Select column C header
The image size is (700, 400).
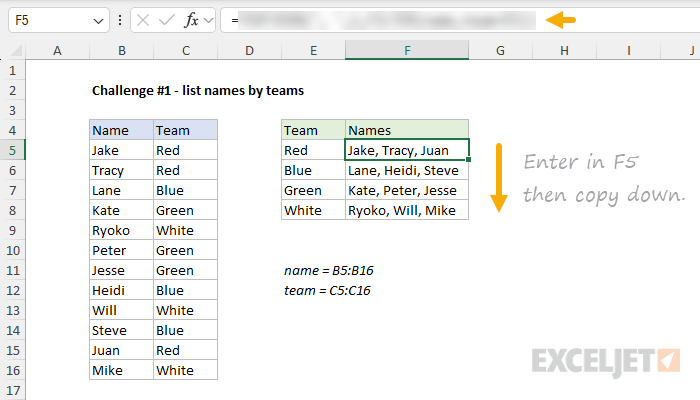pos(186,50)
